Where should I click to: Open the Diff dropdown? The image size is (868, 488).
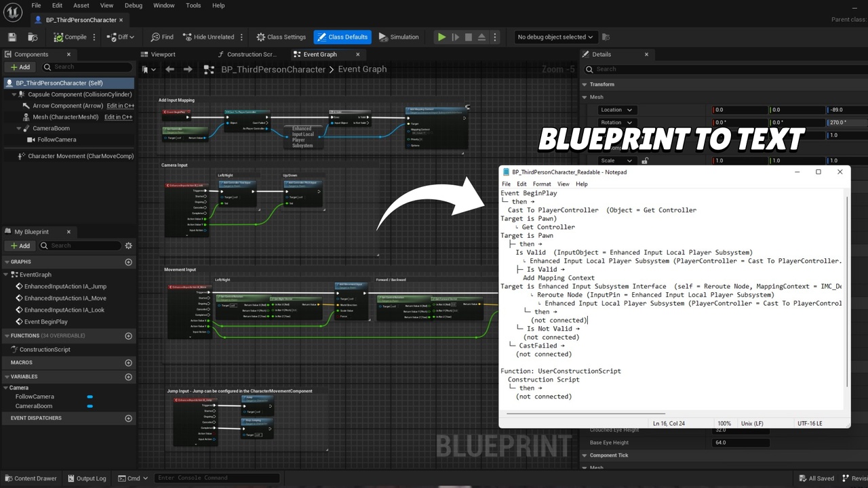[x=121, y=37]
